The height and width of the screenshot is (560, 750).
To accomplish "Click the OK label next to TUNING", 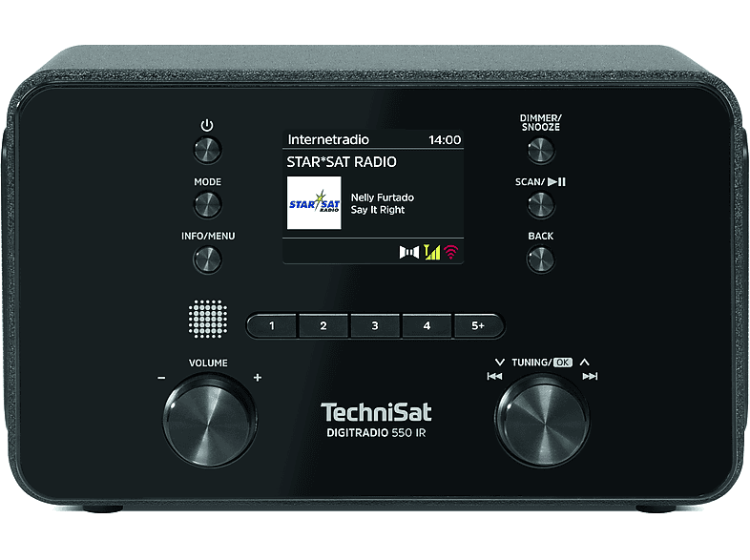I will click(x=563, y=362).
